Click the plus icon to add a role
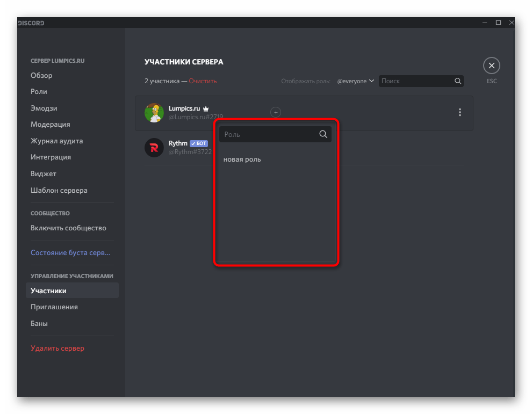532x414 pixels. click(x=276, y=112)
